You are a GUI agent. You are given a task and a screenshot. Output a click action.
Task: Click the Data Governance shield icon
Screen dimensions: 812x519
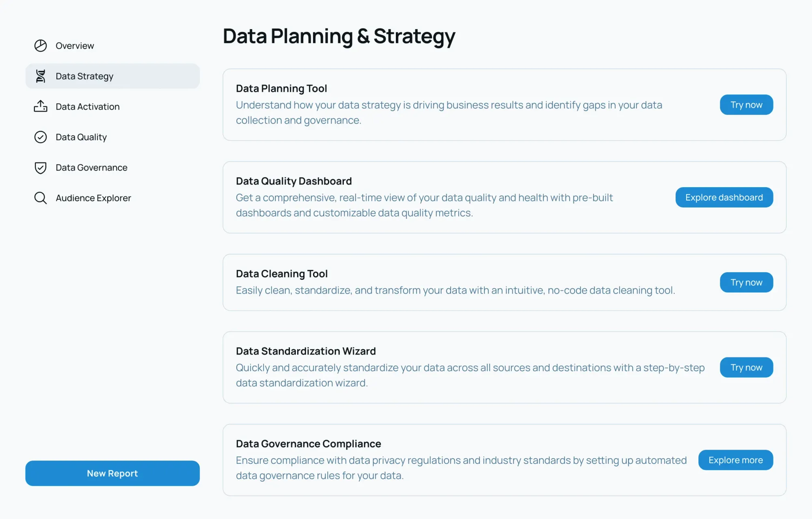(41, 167)
